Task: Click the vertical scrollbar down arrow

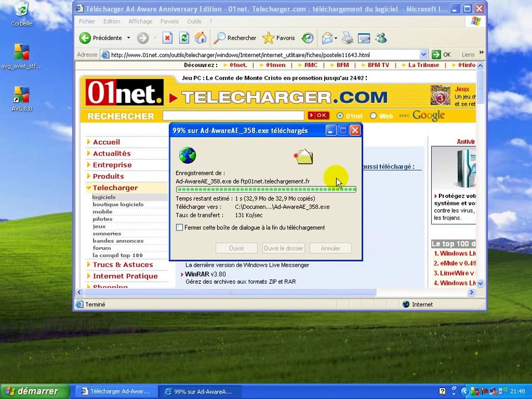Action: click(480, 283)
